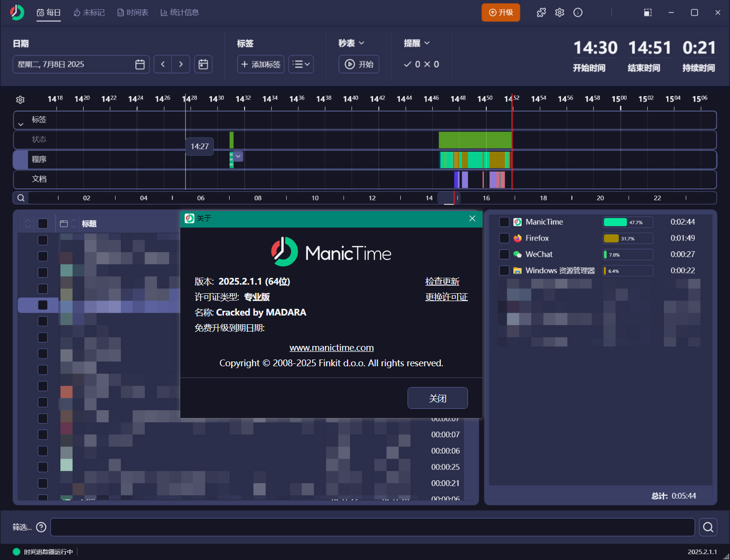Open the date combo box 星期二, 7月8日 2025

pyautogui.click(x=81, y=64)
